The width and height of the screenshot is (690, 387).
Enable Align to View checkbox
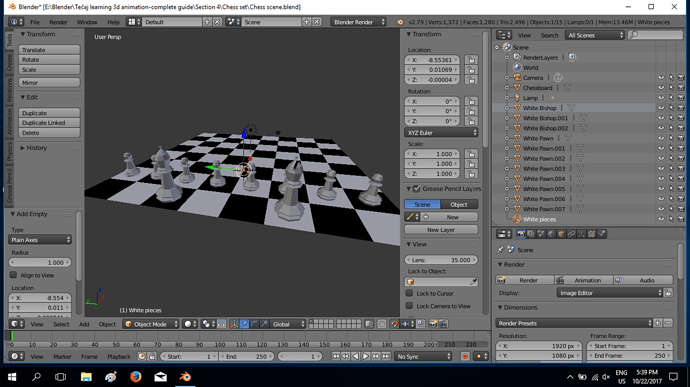coord(14,275)
